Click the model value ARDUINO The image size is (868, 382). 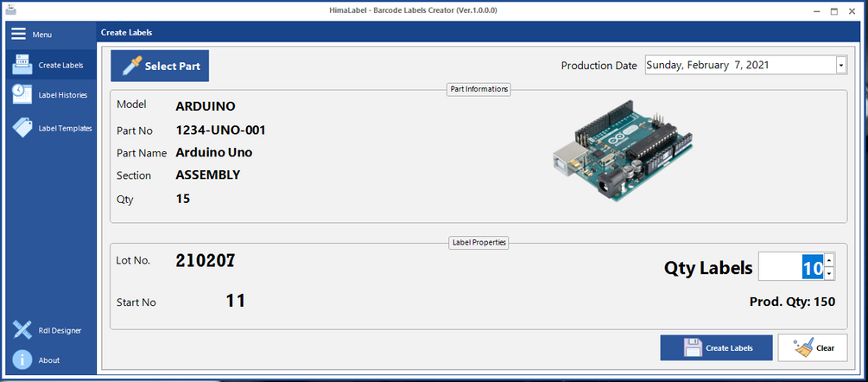click(x=206, y=106)
